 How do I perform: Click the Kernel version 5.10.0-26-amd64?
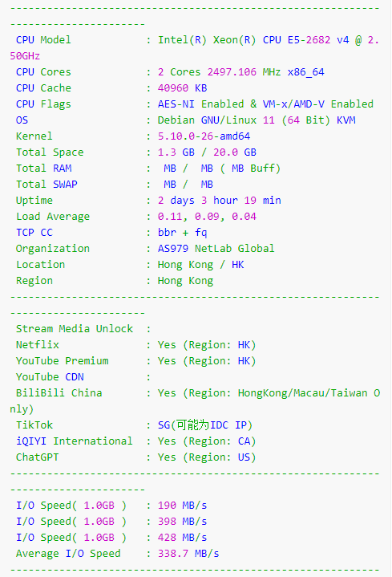click(204, 136)
